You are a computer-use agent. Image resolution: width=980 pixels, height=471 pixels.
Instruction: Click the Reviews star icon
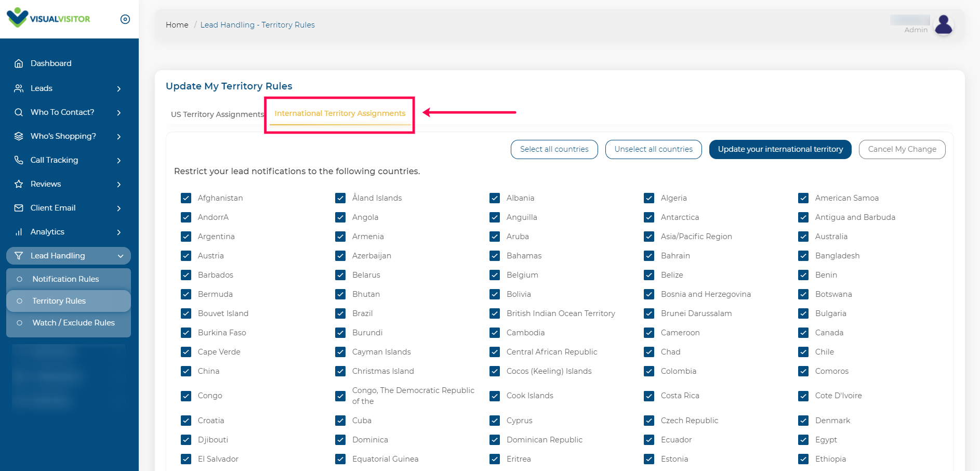coord(19,184)
